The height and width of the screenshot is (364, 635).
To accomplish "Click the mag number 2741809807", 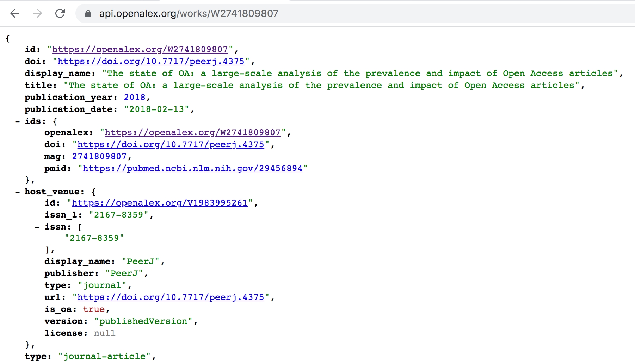I will click(x=99, y=156).
